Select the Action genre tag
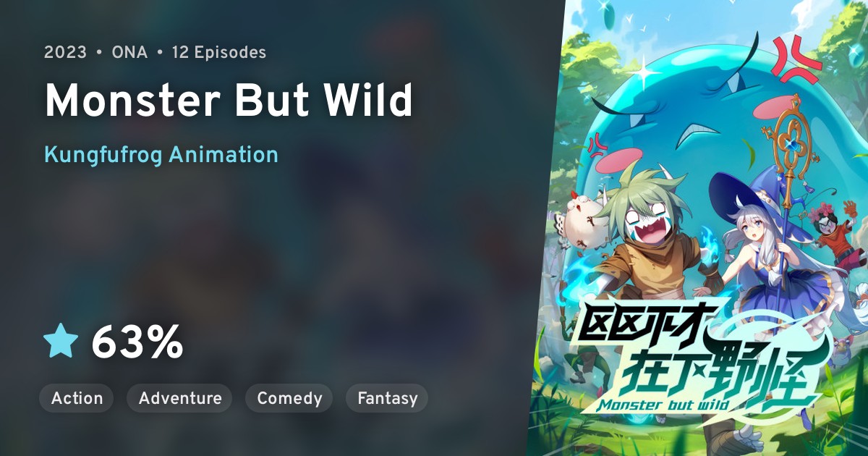This screenshot has width=868, height=456. (77, 398)
